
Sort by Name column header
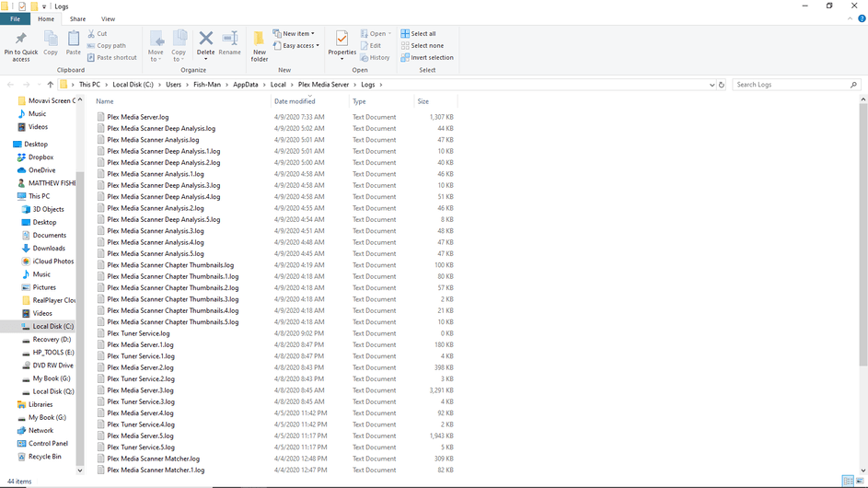coord(181,101)
